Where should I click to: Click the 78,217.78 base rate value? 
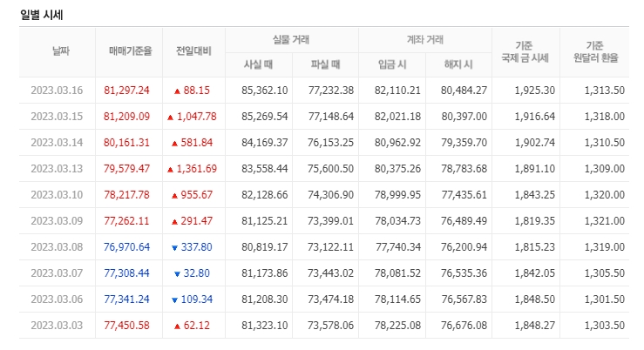point(126,195)
